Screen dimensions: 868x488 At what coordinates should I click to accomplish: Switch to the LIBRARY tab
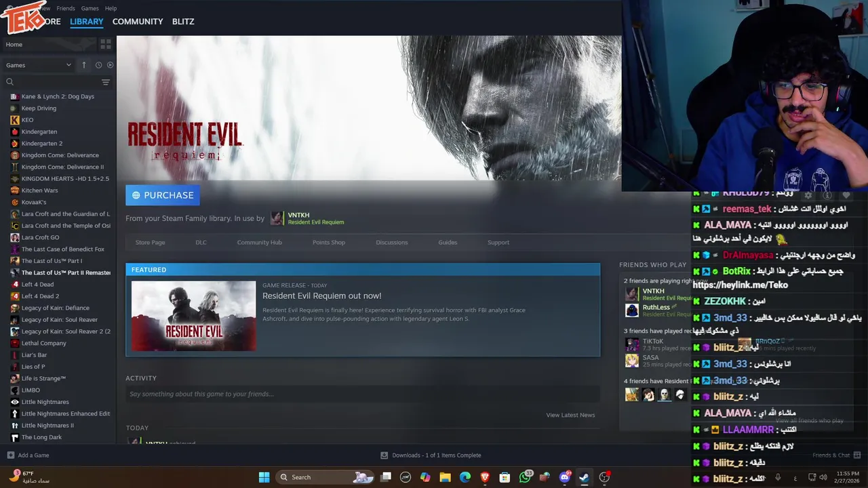87,22
